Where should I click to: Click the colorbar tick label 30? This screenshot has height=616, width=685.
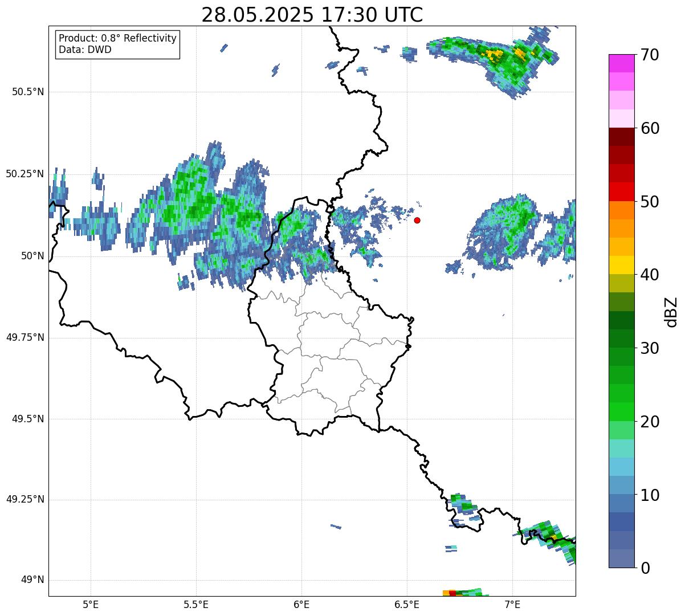click(650, 348)
